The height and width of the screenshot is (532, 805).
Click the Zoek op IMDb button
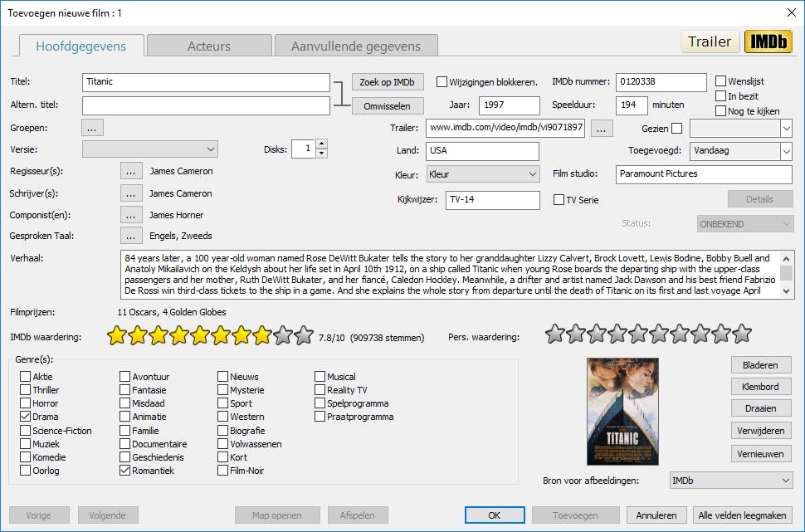click(388, 81)
